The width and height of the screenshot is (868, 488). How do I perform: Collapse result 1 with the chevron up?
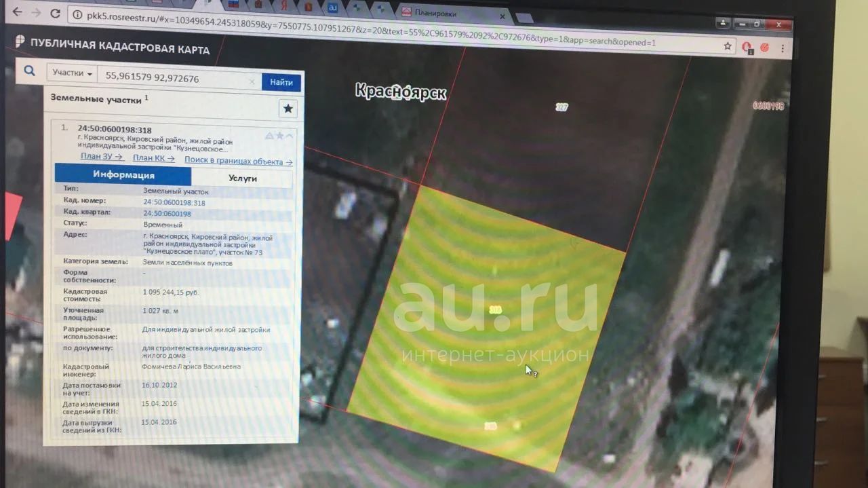click(x=290, y=136)
